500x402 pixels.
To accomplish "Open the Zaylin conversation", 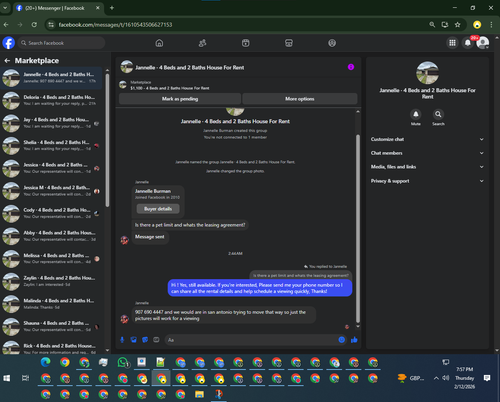I will pos(52,281).
